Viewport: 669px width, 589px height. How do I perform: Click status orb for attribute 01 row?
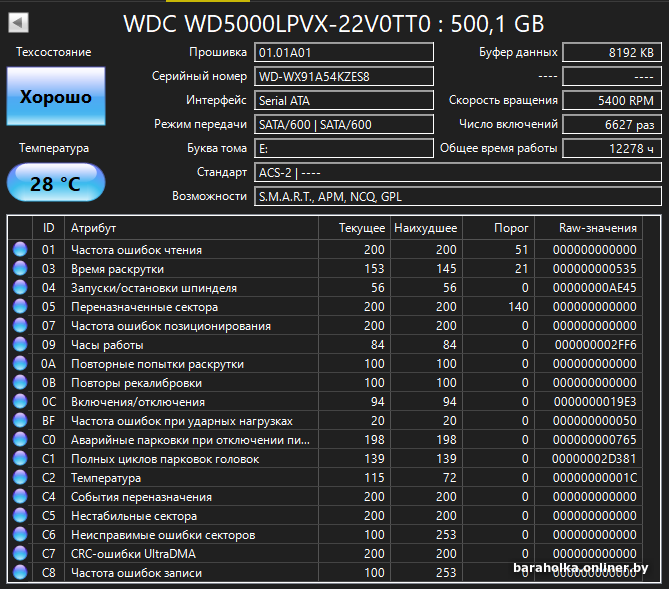coord(20,249)
